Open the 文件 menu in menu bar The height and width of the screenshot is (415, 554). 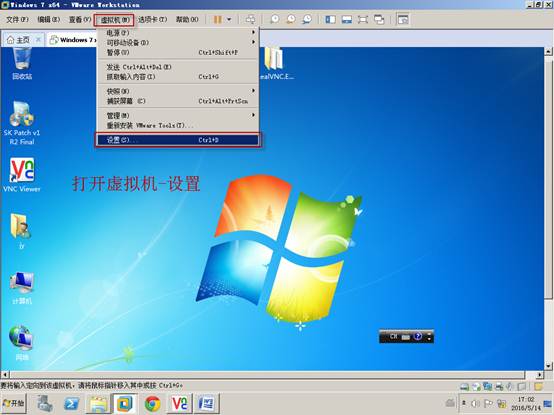[x=17, y=19]
